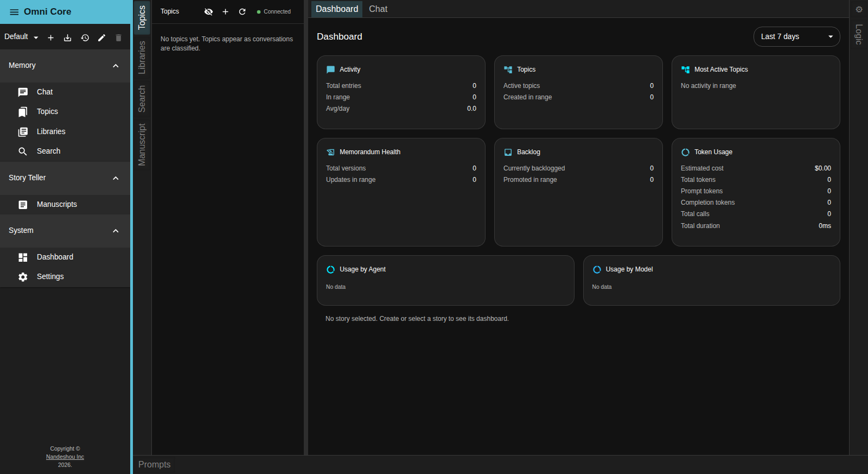Click the Avg/day 0.0 value

click(471, 109)
